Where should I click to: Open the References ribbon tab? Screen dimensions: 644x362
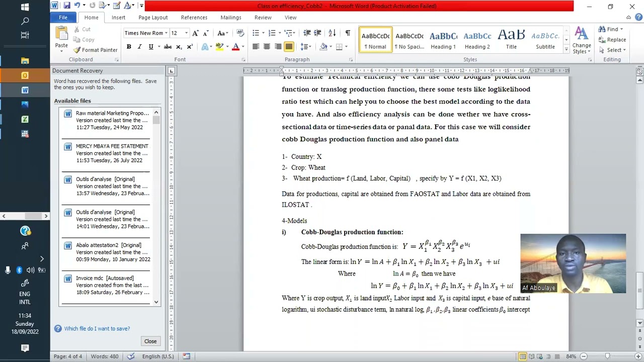pyautogui.click(x=194, y=17)
